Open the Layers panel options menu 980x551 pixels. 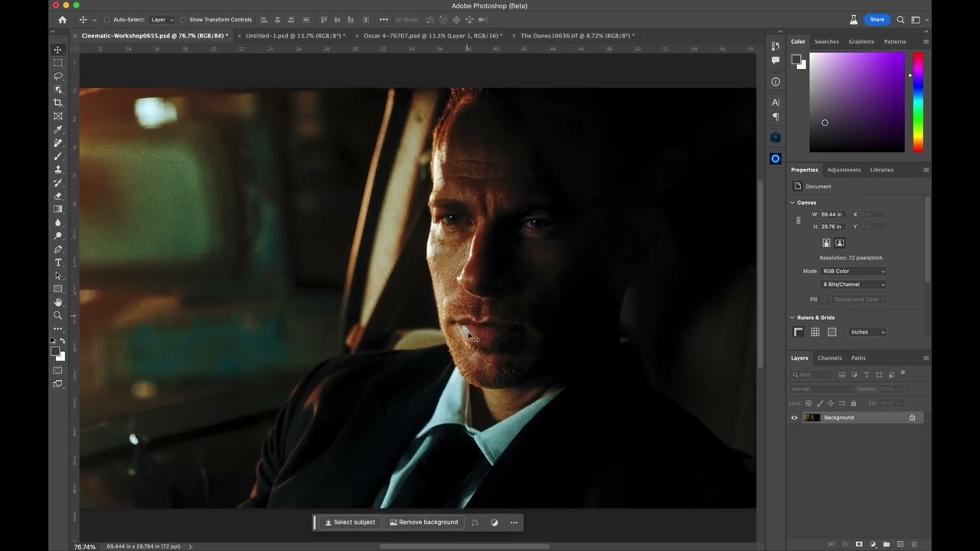(926, 358)
